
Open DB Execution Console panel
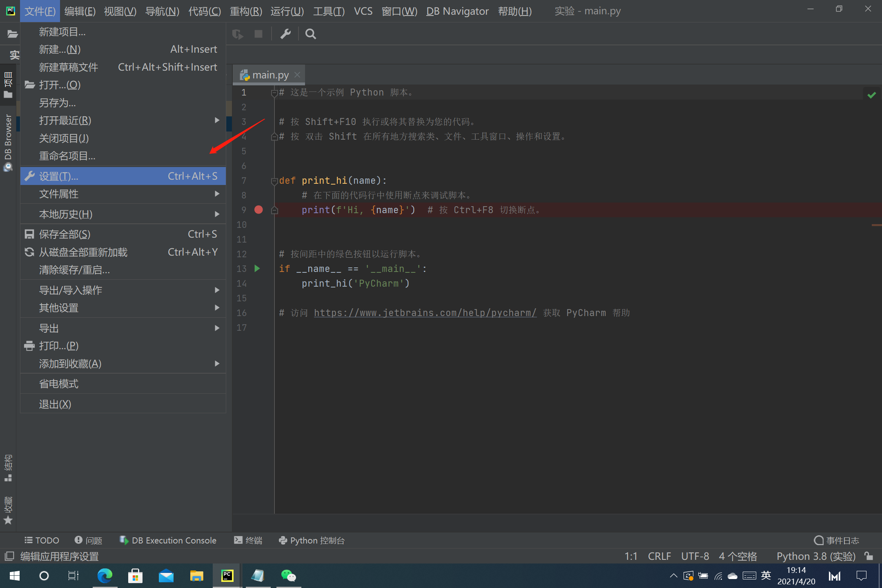click(x=168, y=540)
